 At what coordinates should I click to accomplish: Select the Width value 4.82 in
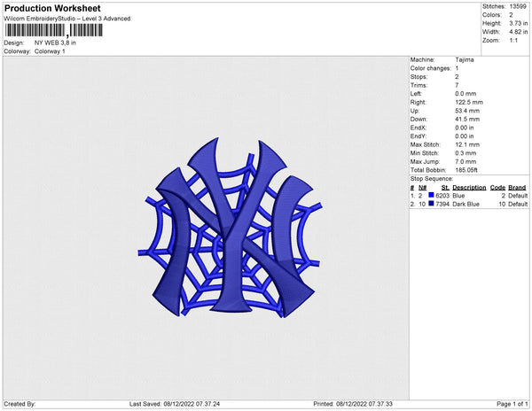point(519,32)
